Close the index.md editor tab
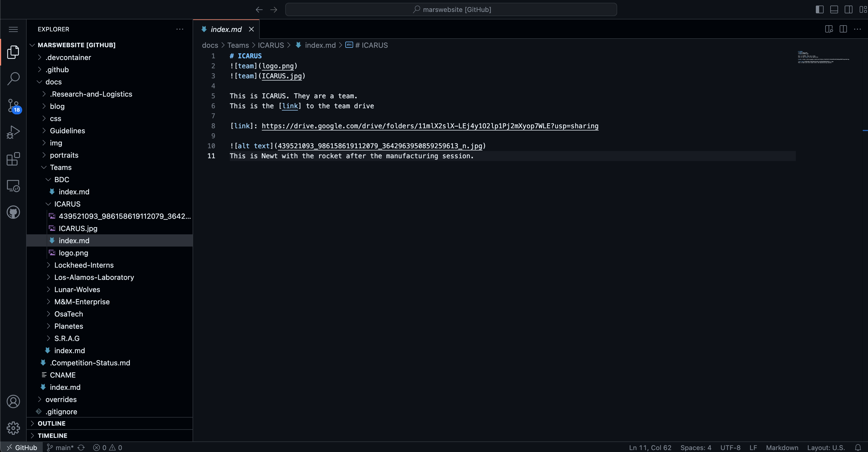 pyautogui.click(x=251, y=29)
